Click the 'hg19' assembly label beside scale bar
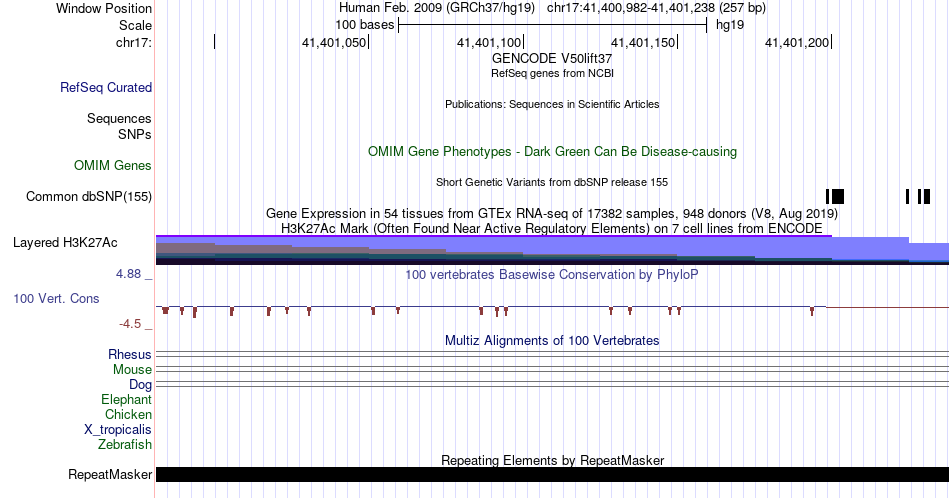Image resolution: width=950 pixels, height=498 pixels. 730,25
